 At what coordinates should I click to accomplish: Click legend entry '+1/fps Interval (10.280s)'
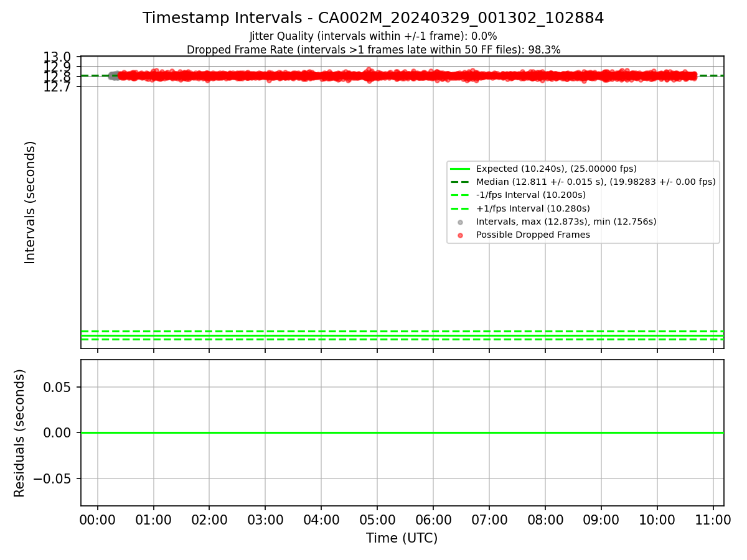(533, 208)
